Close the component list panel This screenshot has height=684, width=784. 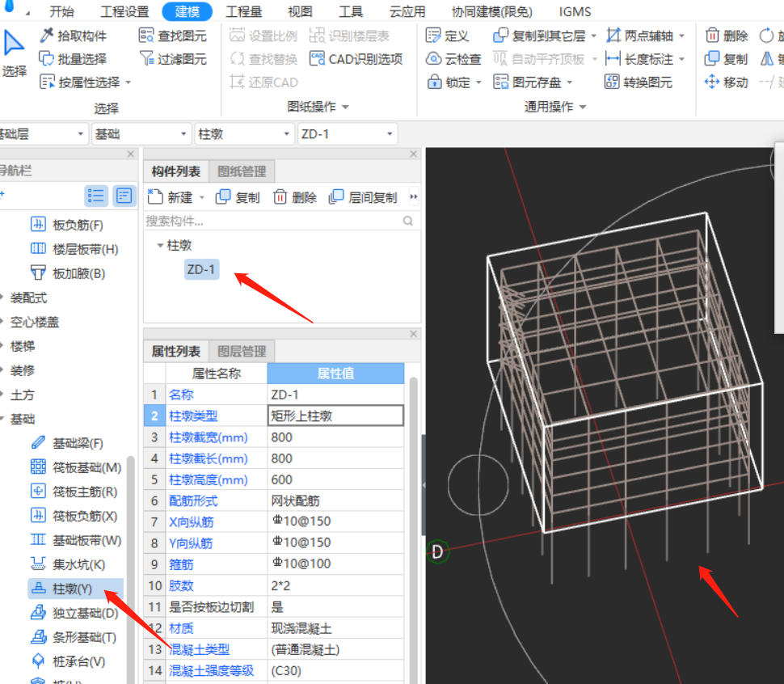(414, 154)
